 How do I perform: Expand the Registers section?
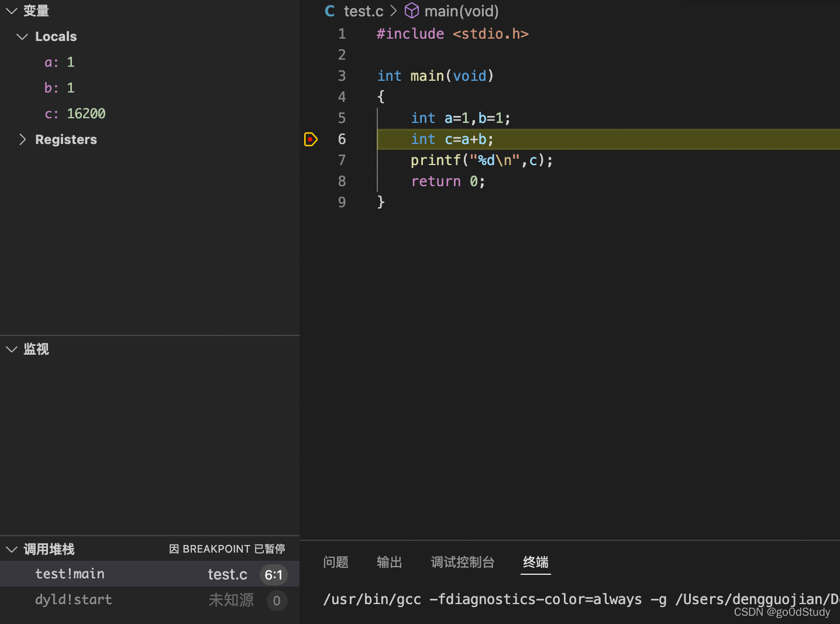click(22, 139)
